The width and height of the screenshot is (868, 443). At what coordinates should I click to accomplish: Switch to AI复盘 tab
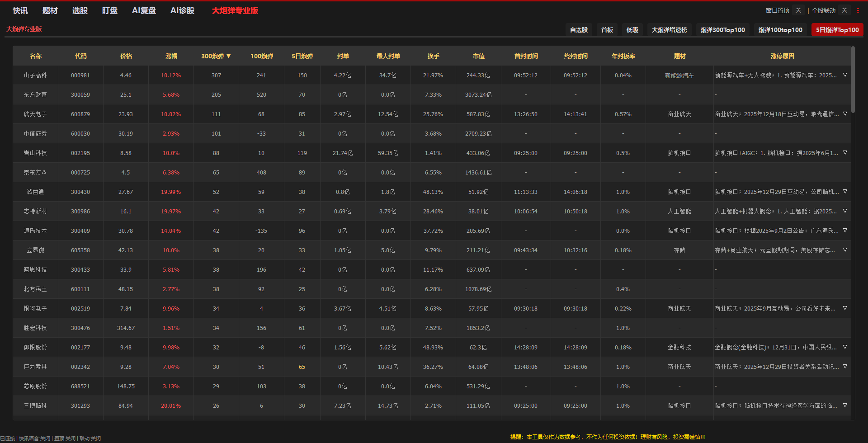[x=144, y=10]
